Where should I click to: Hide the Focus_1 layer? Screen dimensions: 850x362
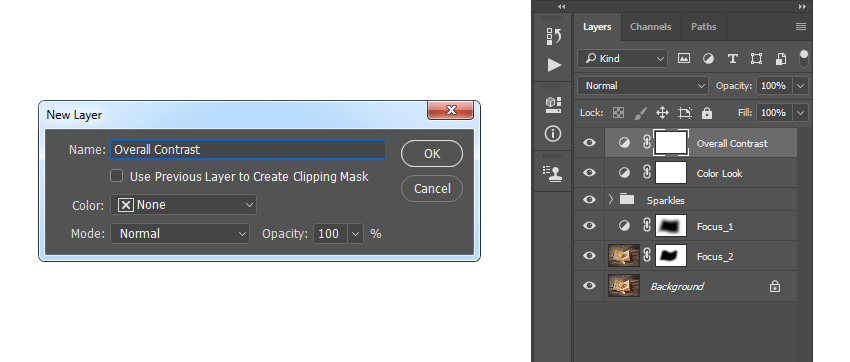[589, 226]
